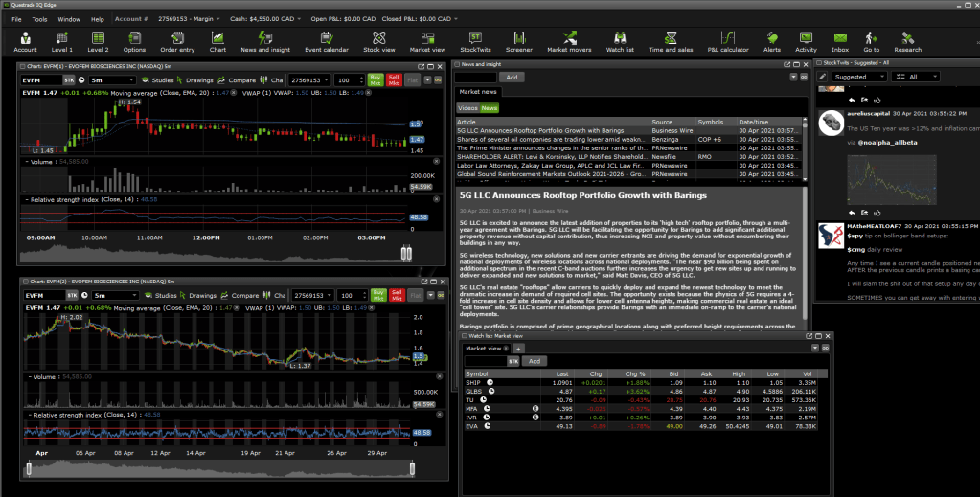Open the Event calendar
The image size is (980, 497).
[x=326, y=42]
